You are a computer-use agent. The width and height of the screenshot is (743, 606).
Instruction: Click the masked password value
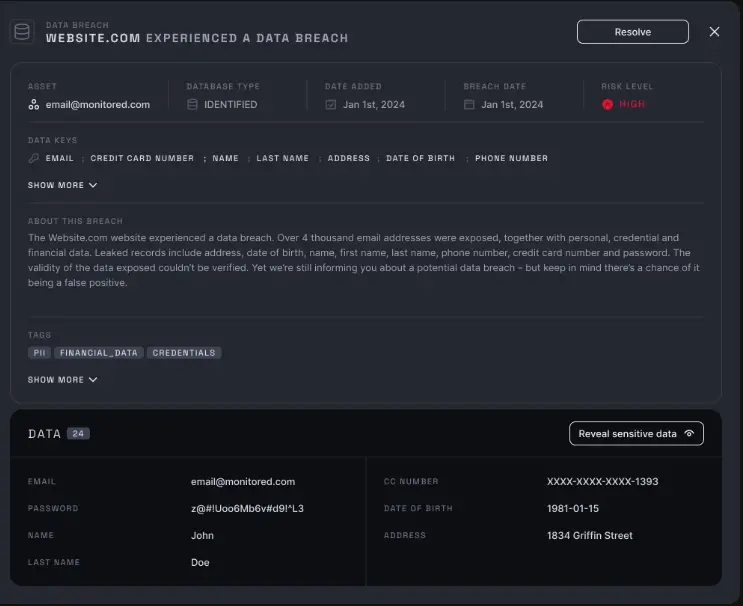click(247, 508)
